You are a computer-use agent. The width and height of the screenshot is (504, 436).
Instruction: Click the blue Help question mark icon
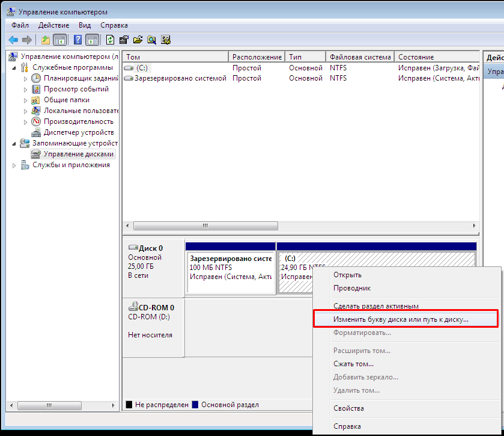[77, 40]
